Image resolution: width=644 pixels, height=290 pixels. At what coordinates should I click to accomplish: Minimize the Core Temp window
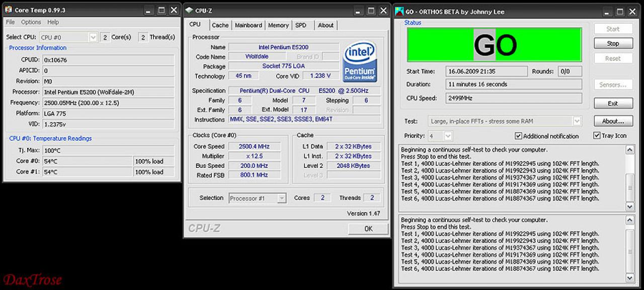pyautogui.click(x=149, y=10)
